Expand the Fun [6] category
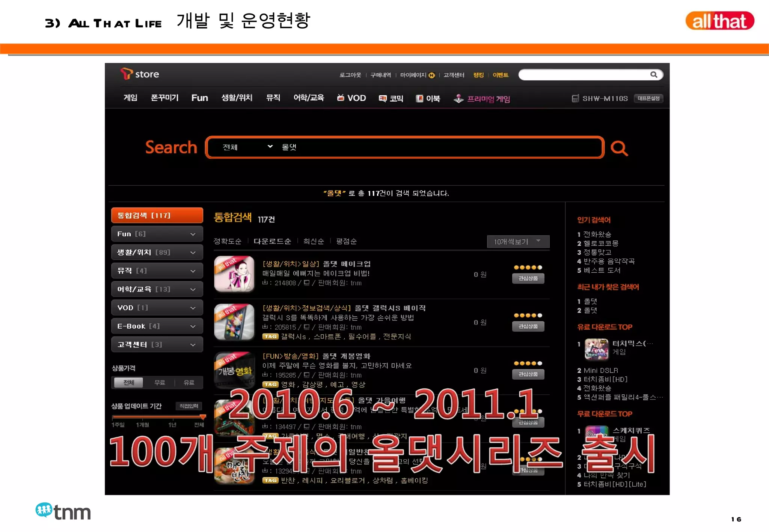Viewport: 769px width, 532px height. pyautogui.click(x=157, y=234)
